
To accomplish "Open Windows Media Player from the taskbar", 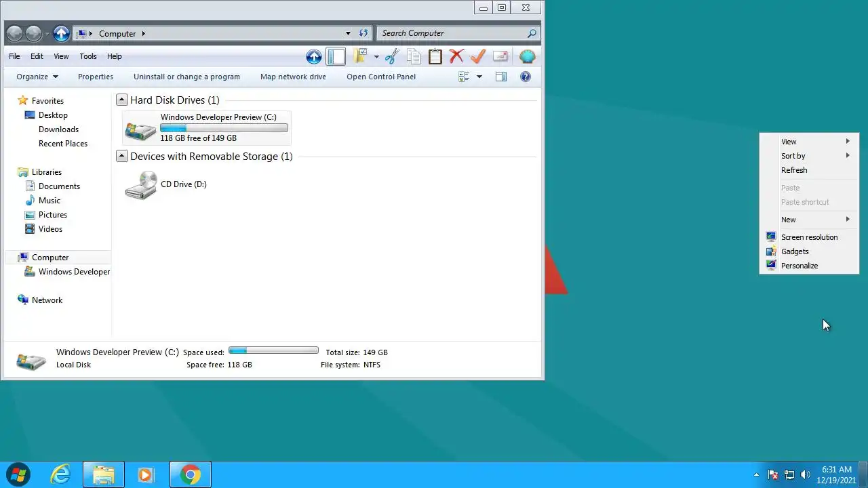I will 146,474.
